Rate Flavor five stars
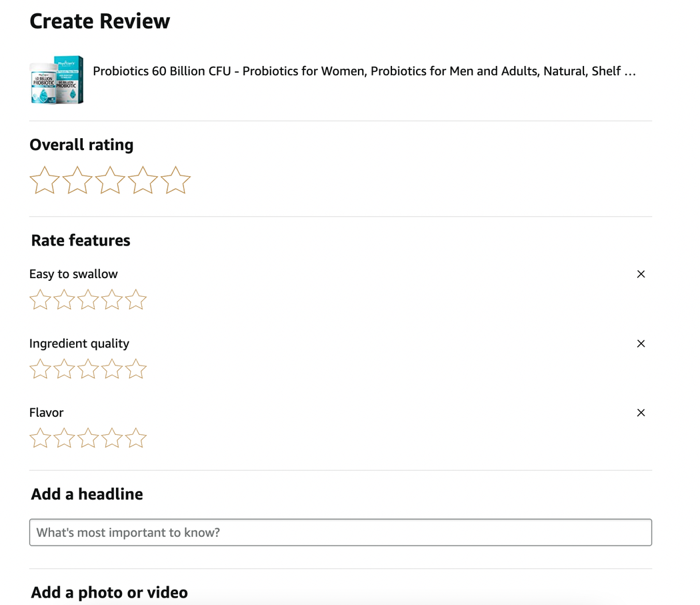This screenshot has height=605, width=700. [x=136, y=438]
